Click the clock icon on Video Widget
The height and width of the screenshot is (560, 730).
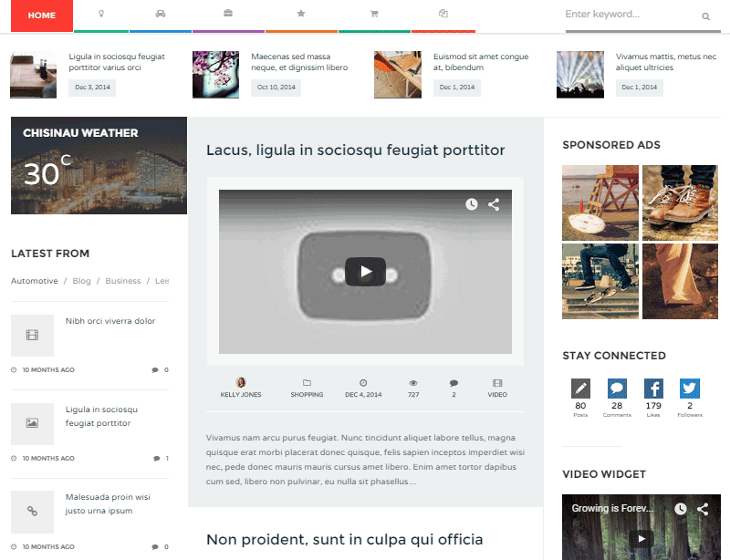(x=681, y=509)
